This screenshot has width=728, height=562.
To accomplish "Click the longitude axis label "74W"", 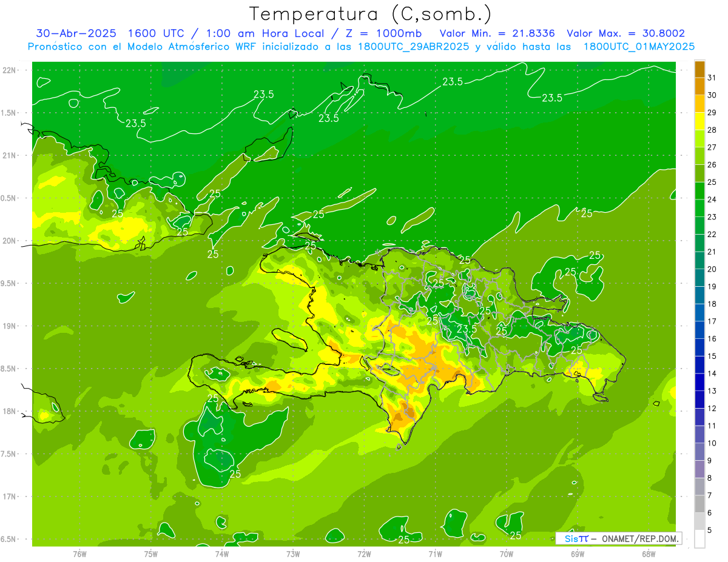I will (222, 554).
